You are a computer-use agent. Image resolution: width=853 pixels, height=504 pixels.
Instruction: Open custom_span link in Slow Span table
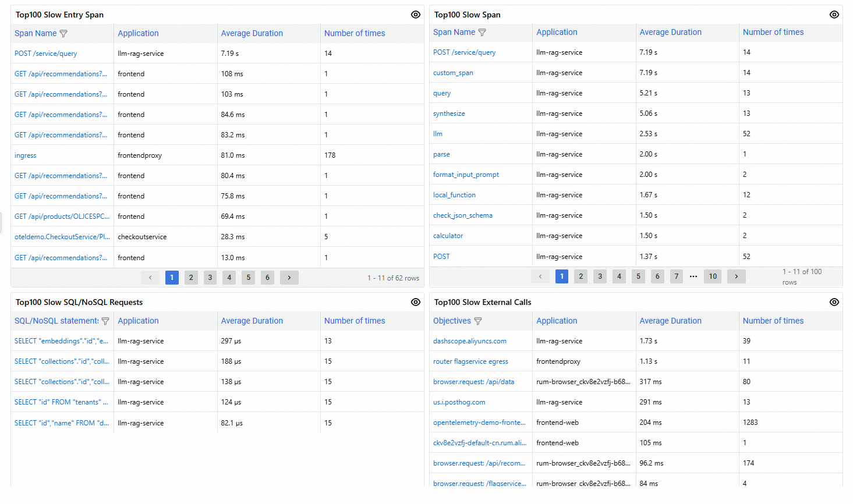coord(453,73)
